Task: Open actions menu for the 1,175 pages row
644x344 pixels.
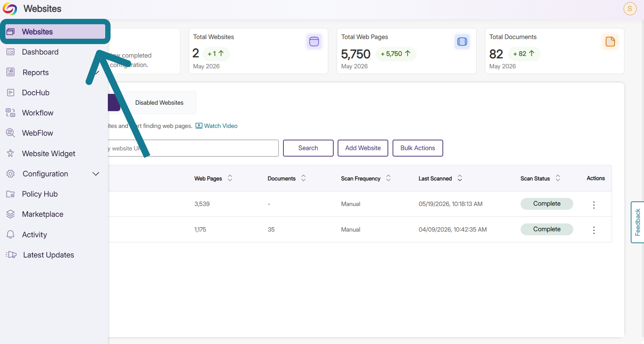Action: (x=594, y=230)
